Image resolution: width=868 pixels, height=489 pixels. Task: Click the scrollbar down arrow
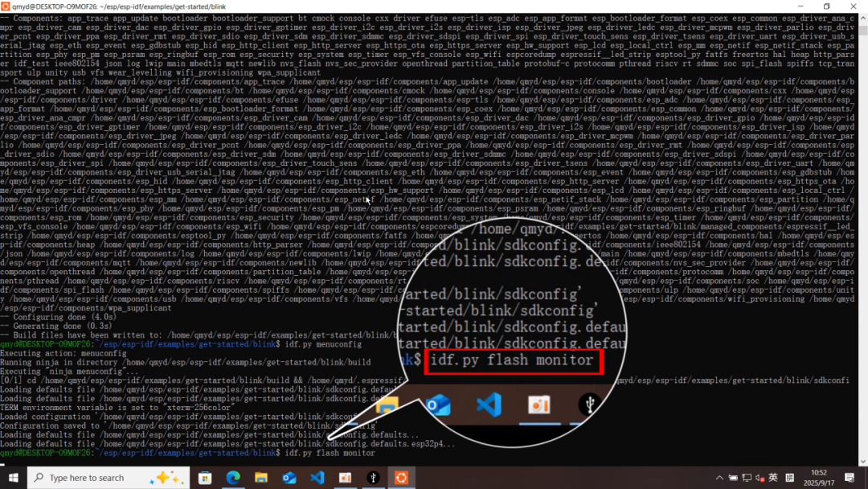[x=863, y=462]
